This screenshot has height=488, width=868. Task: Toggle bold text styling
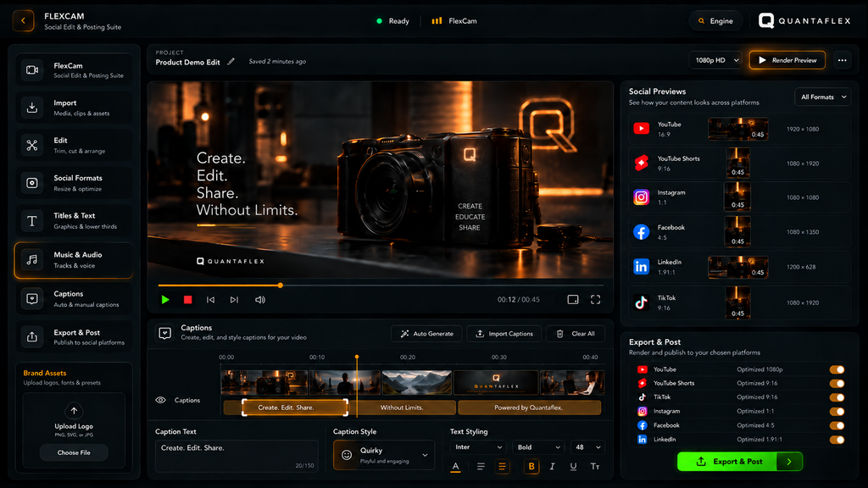(x=531, y=467)
